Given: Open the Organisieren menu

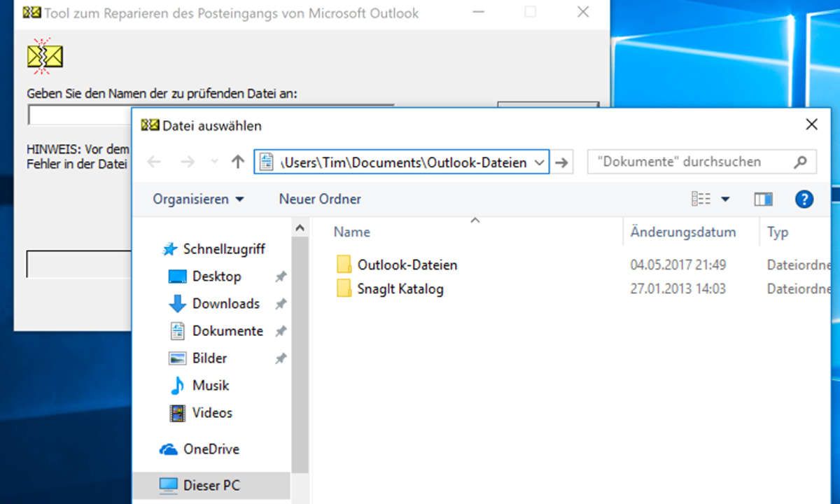Looking at the screenshot, I should point(199,199).
